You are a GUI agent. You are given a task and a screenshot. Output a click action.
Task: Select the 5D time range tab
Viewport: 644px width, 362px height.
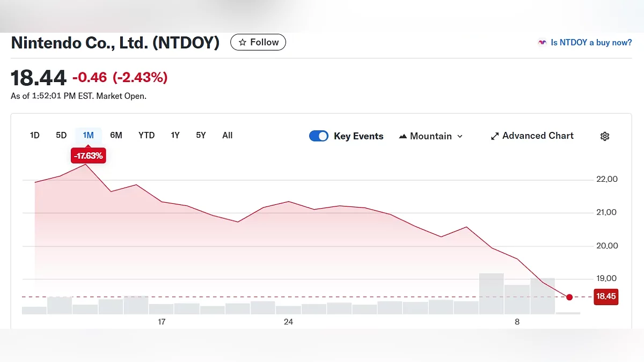(x=61, y=135)
